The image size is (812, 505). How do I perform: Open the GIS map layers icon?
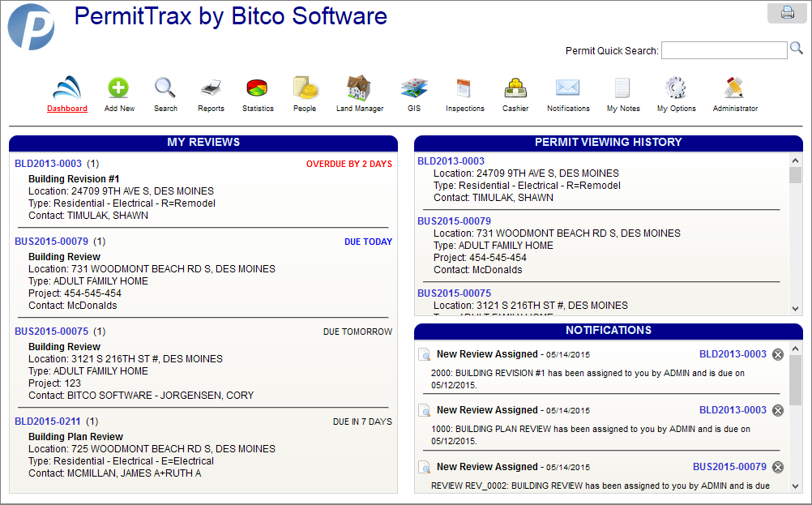[414, 88]
